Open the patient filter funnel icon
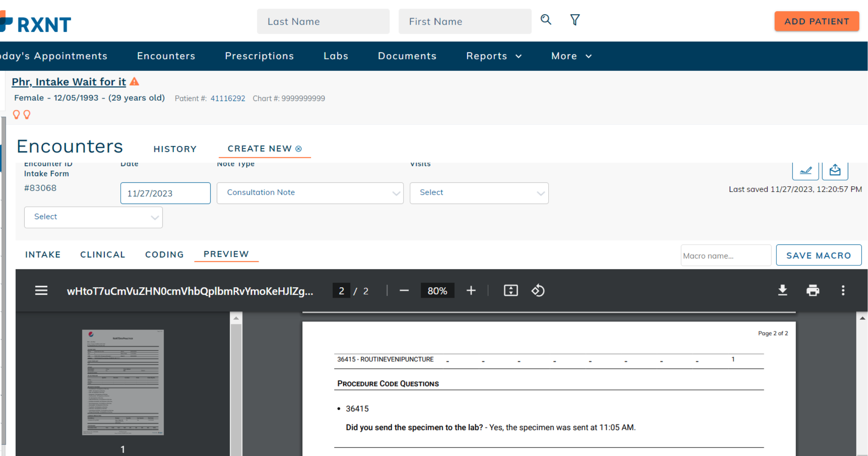The image size is (868, 456). point(575,20)
